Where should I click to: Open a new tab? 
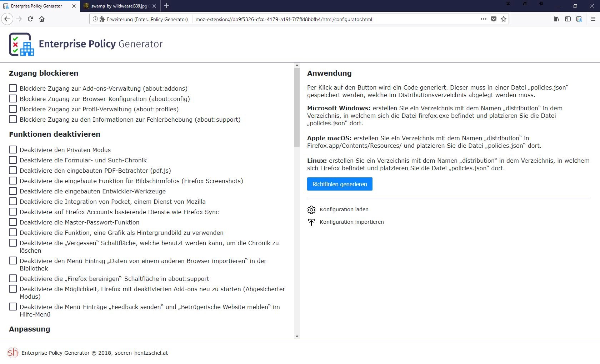click(x=166, y=6)
